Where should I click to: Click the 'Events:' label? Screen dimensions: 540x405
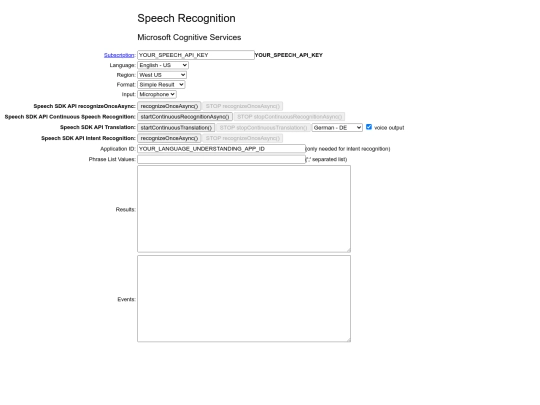click(126, 299)
